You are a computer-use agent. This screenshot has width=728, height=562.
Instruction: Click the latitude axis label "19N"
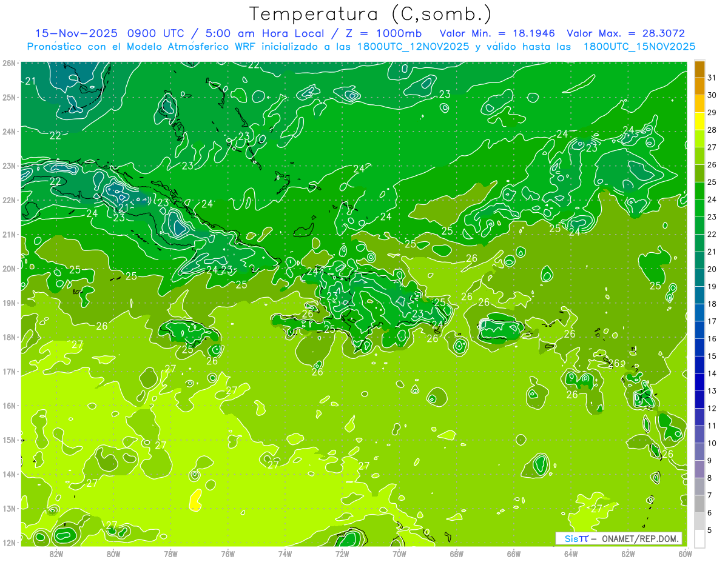pyautogui.click(x=9, y=303)
